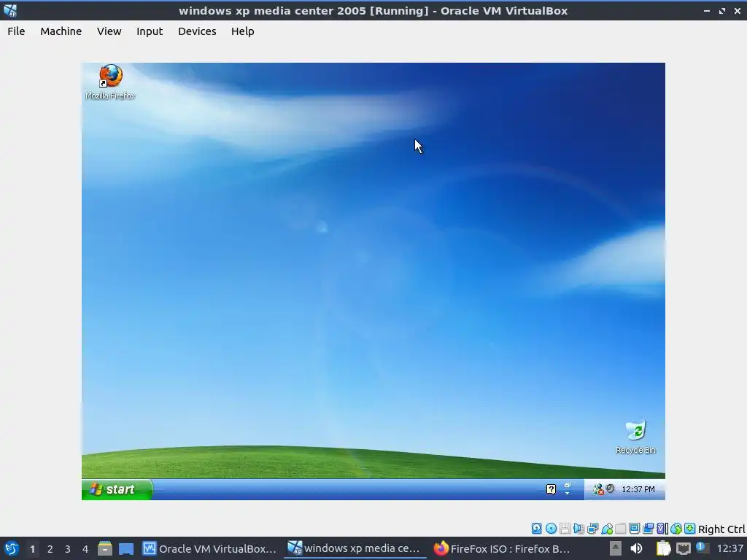
Task: Open the Input menu
Action: (150, 31)
